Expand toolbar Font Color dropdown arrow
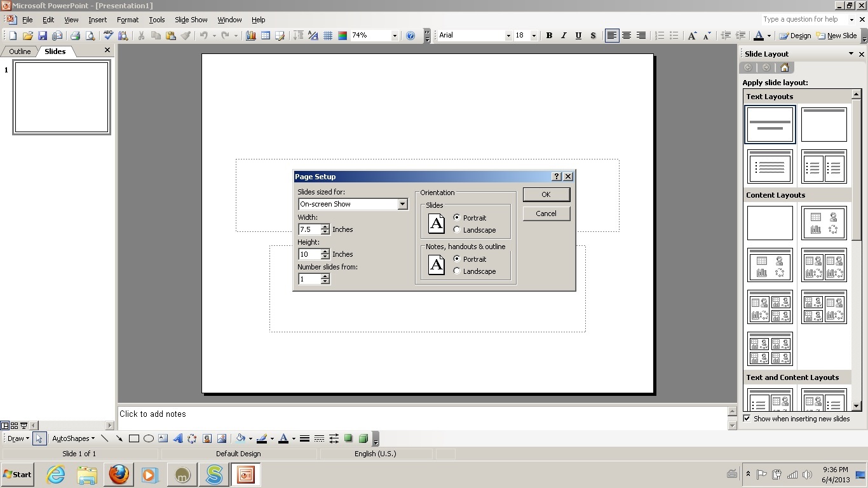This screenshot has height=488, width=868. pyautogui.click(x=768, y=36)
